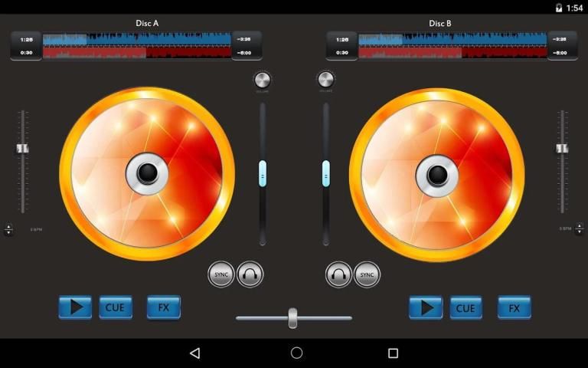Toggle SYNC for Disc B
This screenshot has width=588, height=368.
click(367, 274)
